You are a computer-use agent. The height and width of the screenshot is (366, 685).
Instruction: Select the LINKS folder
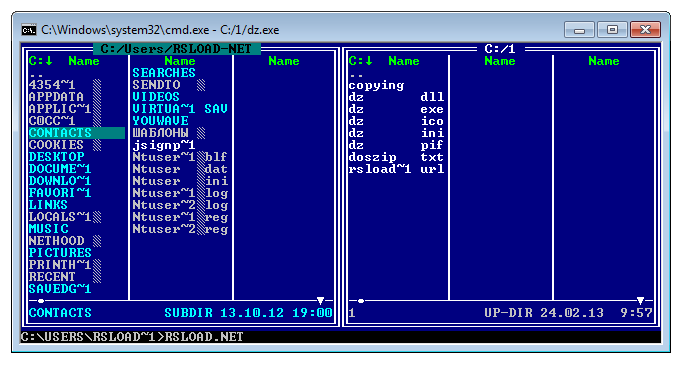coord(48,205)
